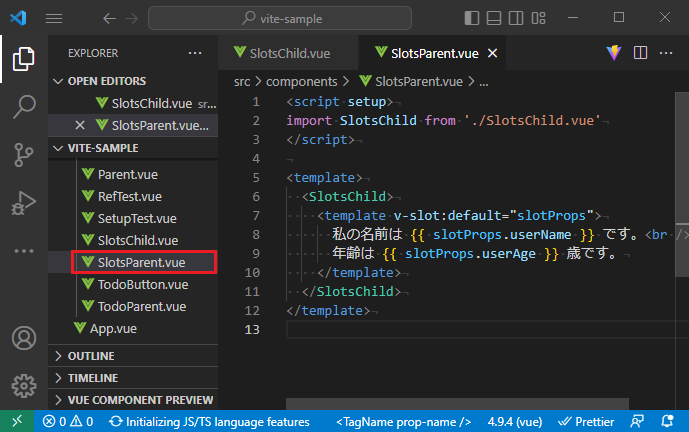The height and width of the screenshot is (432, 689).
Task: Open TodoButton.vue in the file tree
Action: [133, 284]
